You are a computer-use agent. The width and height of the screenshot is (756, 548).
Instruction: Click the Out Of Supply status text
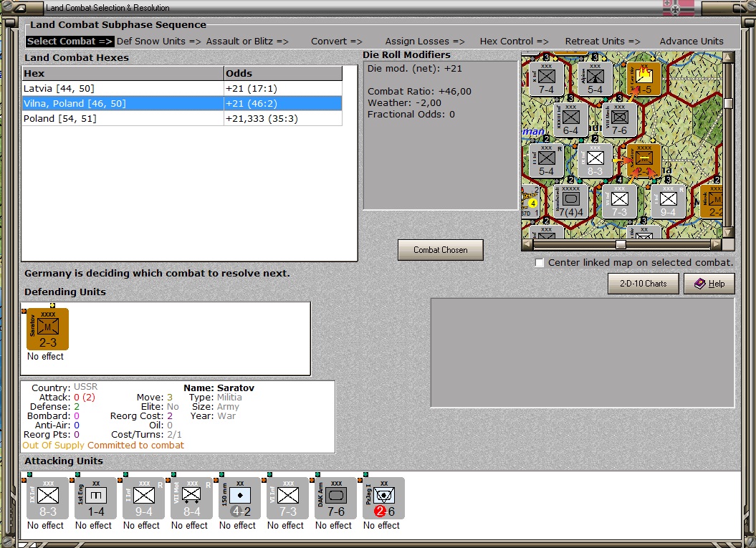tap(54, 446)
